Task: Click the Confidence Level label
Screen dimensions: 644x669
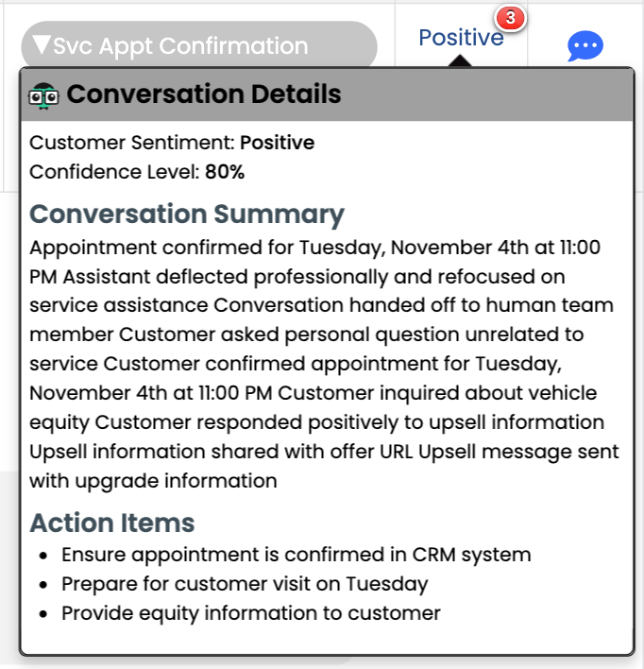Action: point(114,172)
